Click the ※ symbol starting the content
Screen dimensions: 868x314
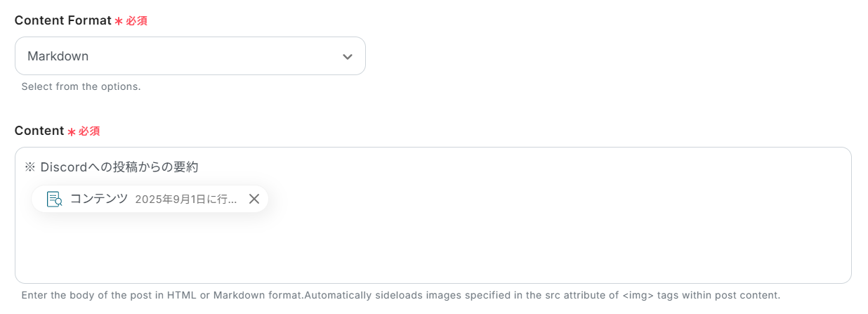(x=30, y=167)
